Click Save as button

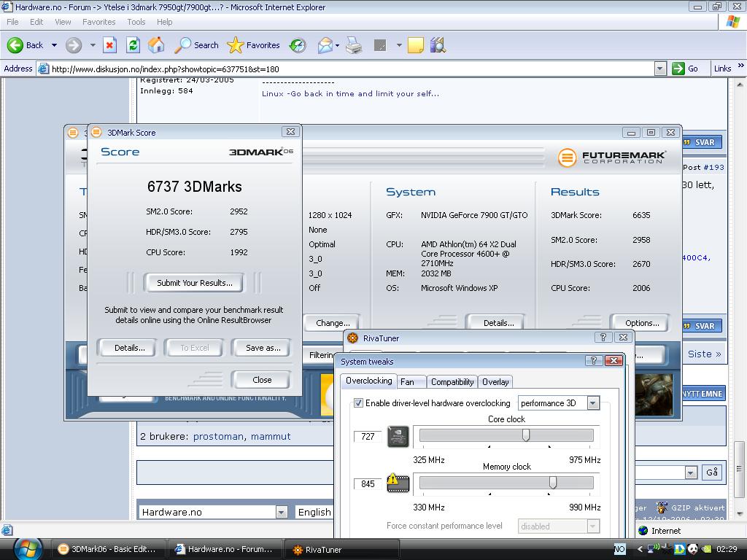click(x=263, y=348)
